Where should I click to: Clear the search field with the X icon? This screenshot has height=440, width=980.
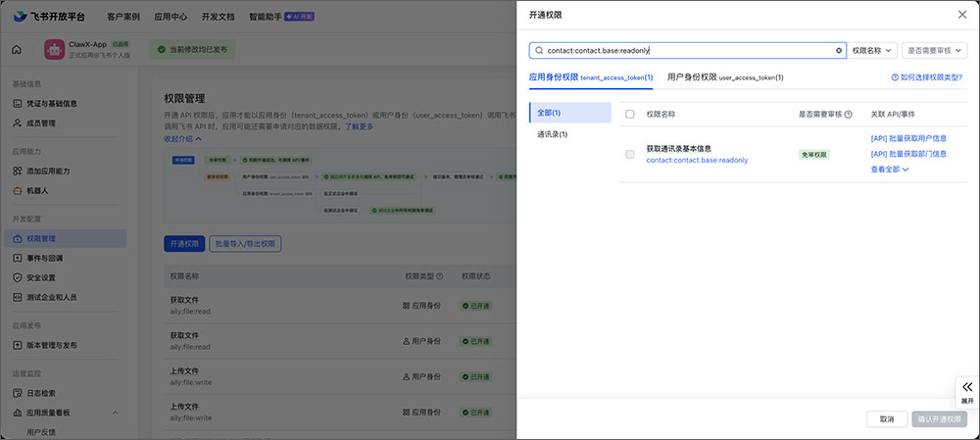tap(839, 50)
